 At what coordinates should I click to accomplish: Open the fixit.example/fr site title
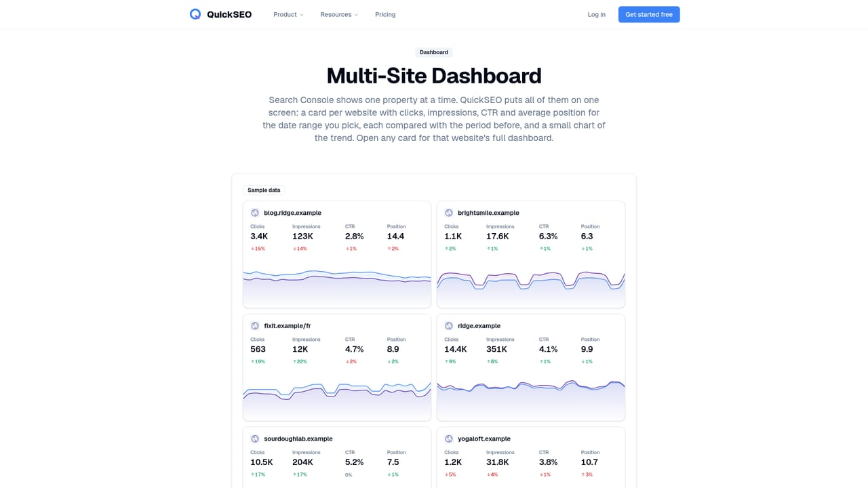point(288,326)
